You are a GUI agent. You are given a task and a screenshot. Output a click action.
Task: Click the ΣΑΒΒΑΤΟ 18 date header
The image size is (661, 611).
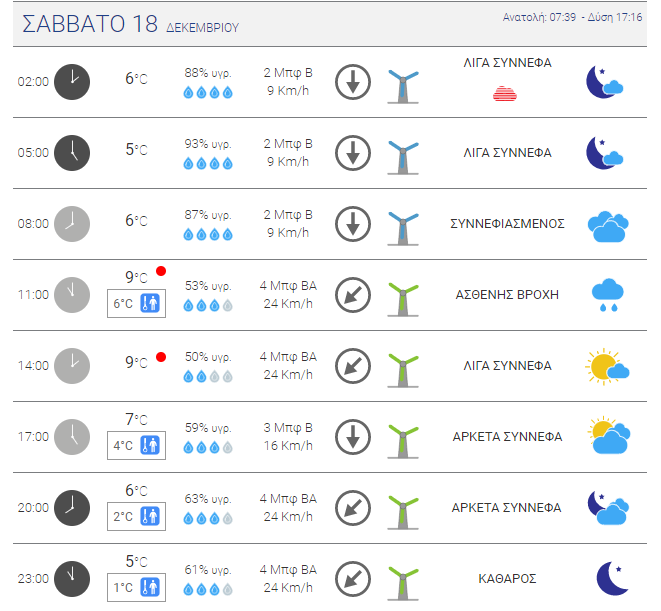tap(90, 24)
